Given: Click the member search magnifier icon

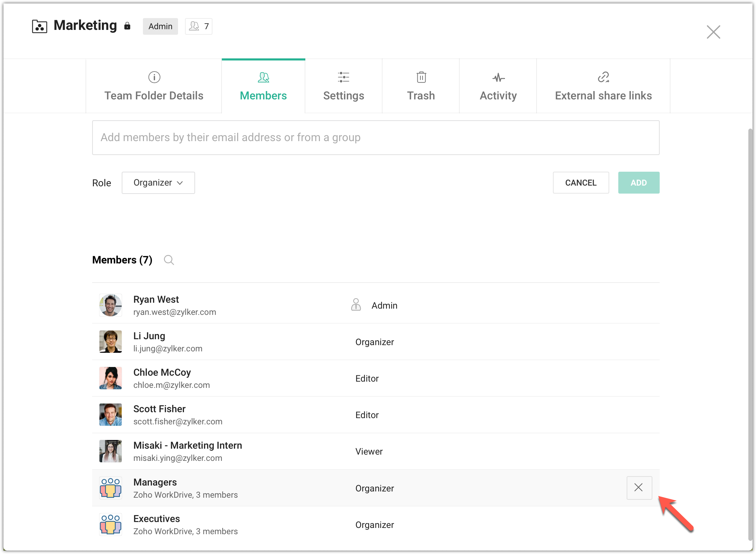Looking at the screenshot, I should click(169, 260).
